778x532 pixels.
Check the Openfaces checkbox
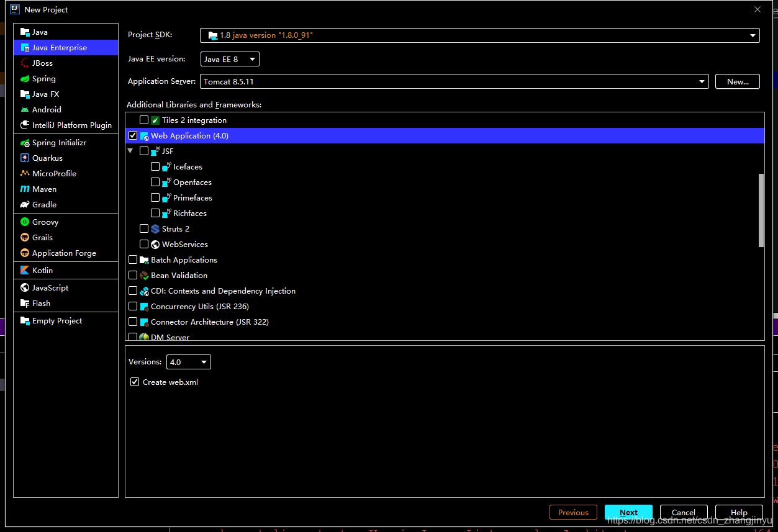[155, 182]
